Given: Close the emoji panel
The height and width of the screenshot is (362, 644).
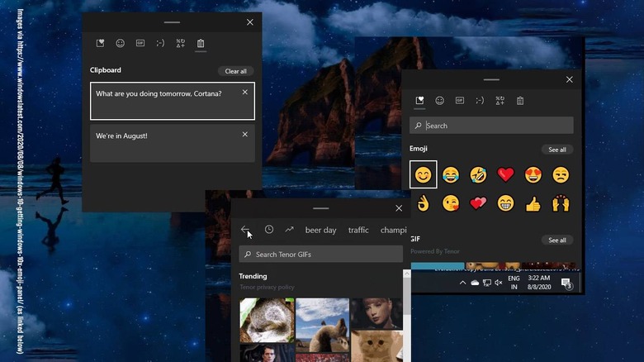Looking at the screenshot, I should [x=569, y=79].
